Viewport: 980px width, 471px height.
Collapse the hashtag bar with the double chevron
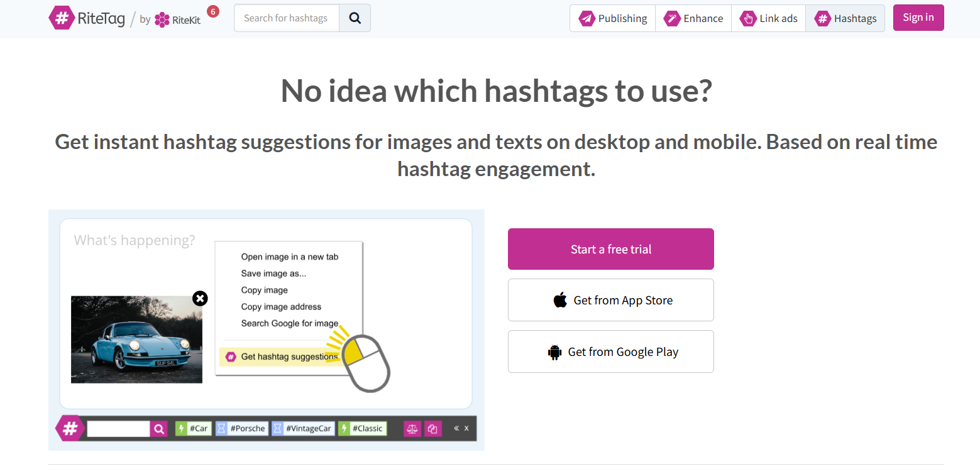pyautogui.click(x=456, y=428)
